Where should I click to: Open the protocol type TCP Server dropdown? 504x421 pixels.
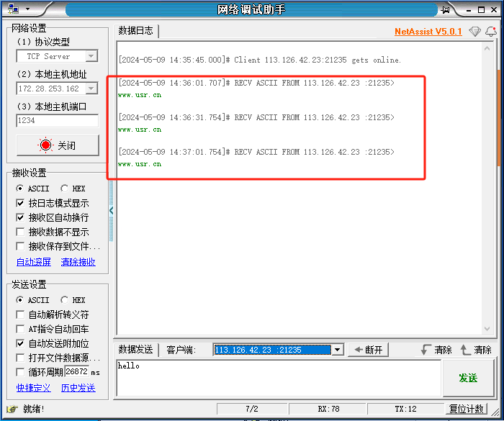coord(91,56)
